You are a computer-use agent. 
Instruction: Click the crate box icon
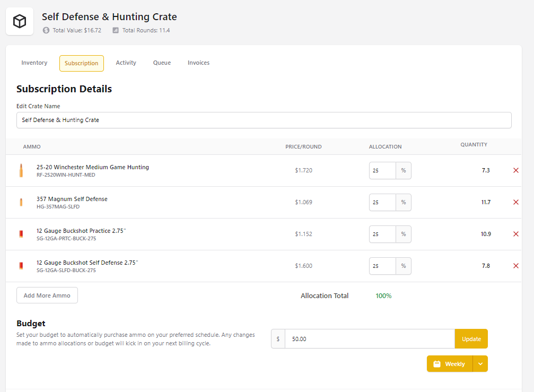pyautogui.click(x=20, y=22)
